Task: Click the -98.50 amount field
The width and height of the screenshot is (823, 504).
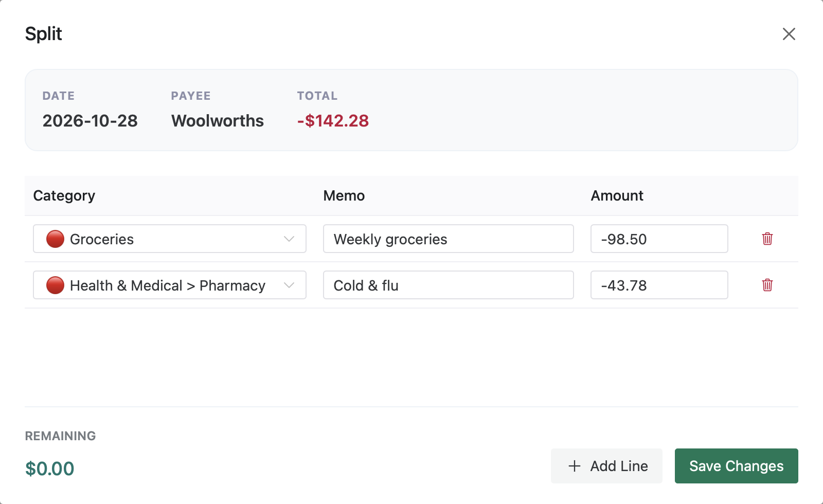Action: point(659,239)
